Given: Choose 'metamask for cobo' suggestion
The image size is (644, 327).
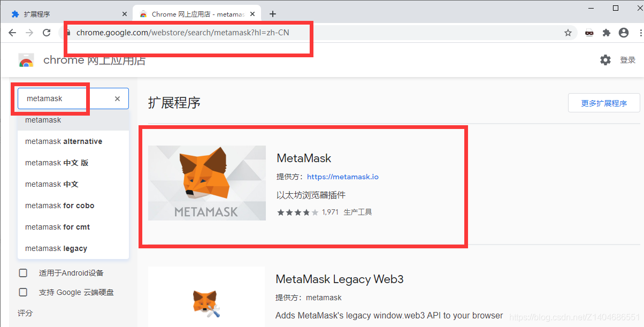Looking at the screenshot, I should coord(73,206).
